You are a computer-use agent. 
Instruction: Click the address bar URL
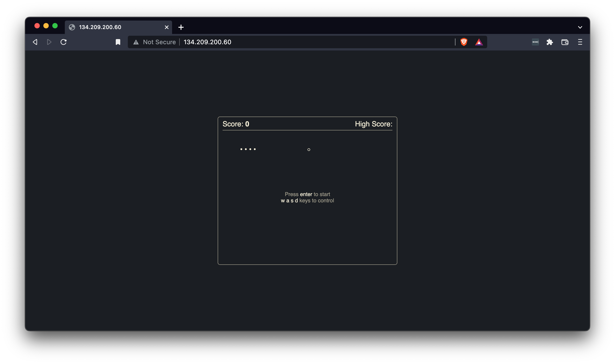207,42
